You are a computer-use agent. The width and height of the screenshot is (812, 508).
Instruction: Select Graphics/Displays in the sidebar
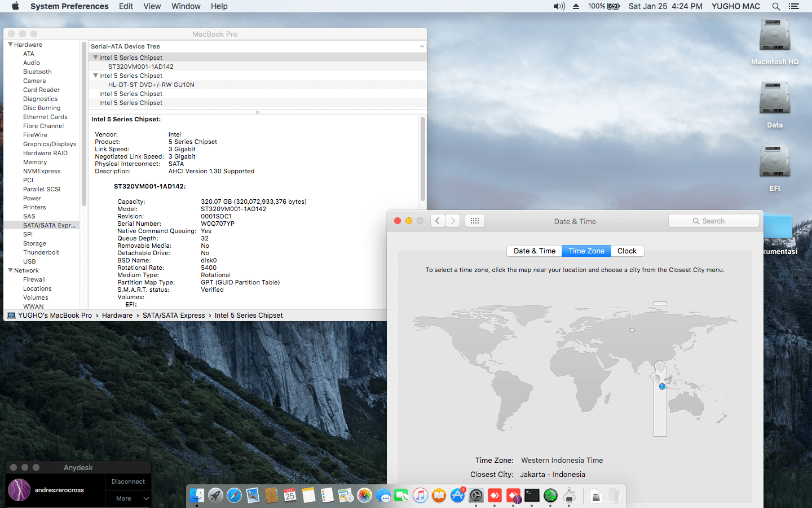pos(50,144)
